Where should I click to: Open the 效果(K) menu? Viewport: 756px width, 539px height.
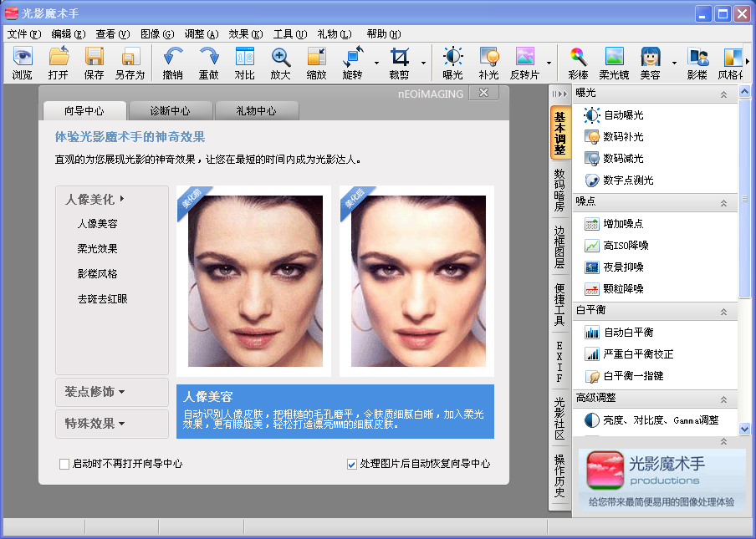pyautogui.click(x=245, y=34)
